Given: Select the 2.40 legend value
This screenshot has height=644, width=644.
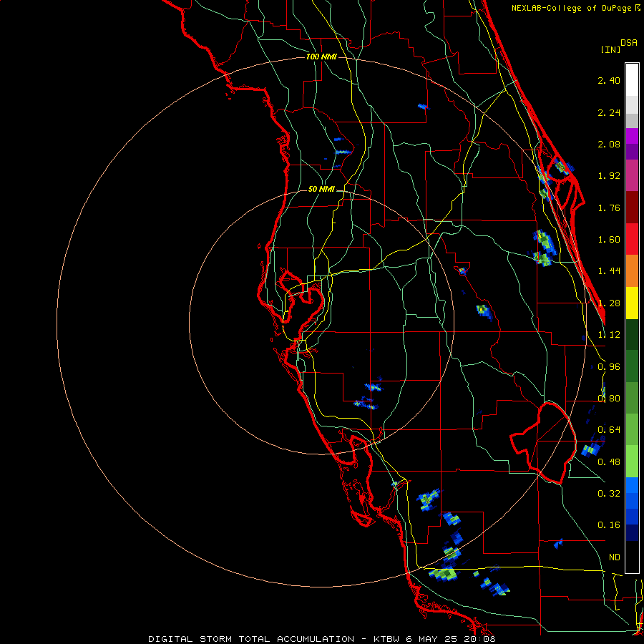Looking at the screenshot, I should pyautogui.click(x=609, y=80).
